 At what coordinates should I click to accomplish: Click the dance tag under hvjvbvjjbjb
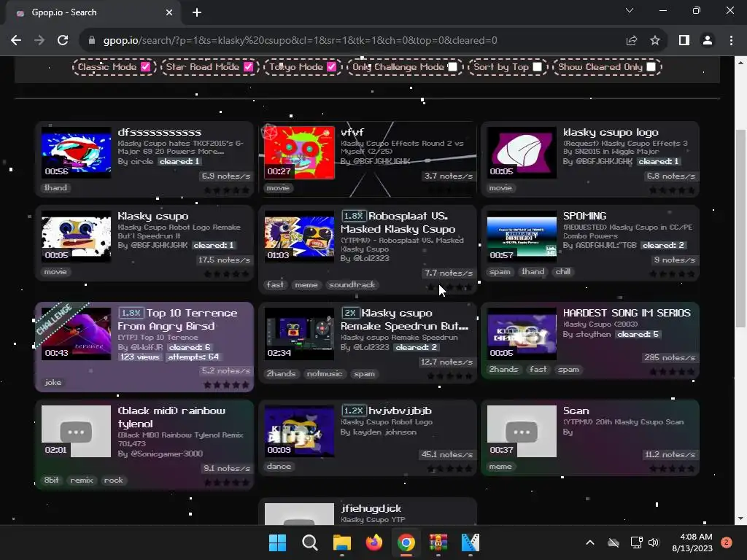point(279,466)
